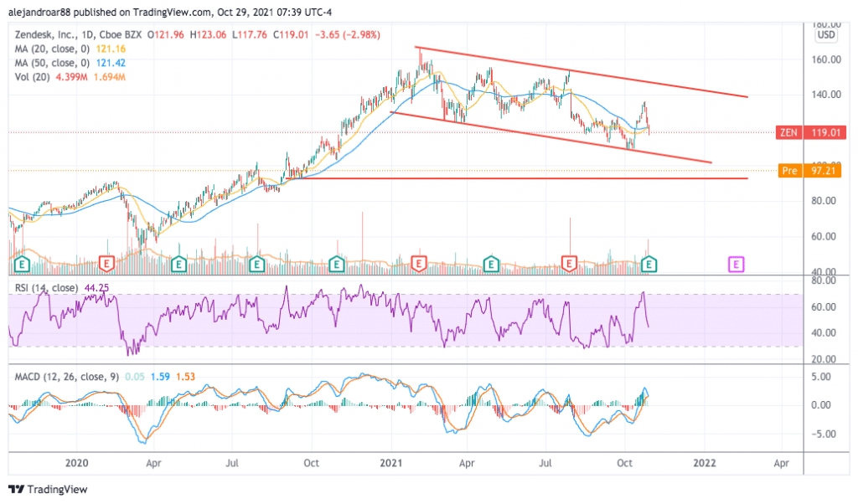Click the red earnings marker from late July 2021
Image resolution: width=858 pixels, height=504 pixels.
(569, 264)
